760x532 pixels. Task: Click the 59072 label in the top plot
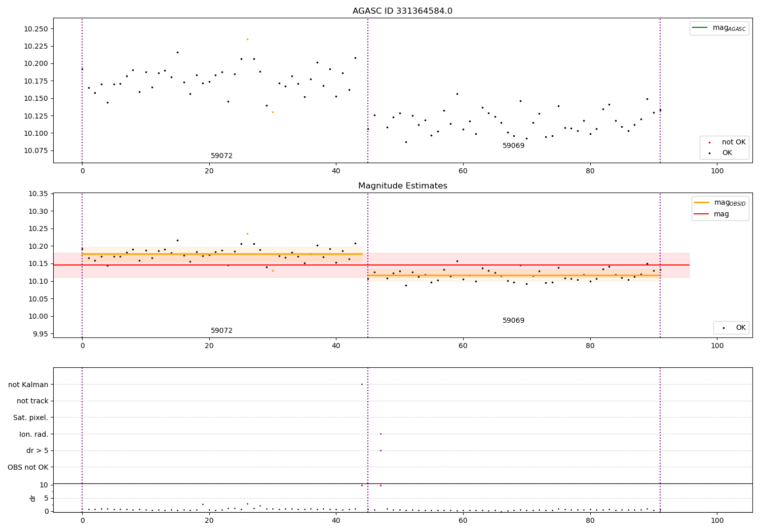click(x=221, y=156)
